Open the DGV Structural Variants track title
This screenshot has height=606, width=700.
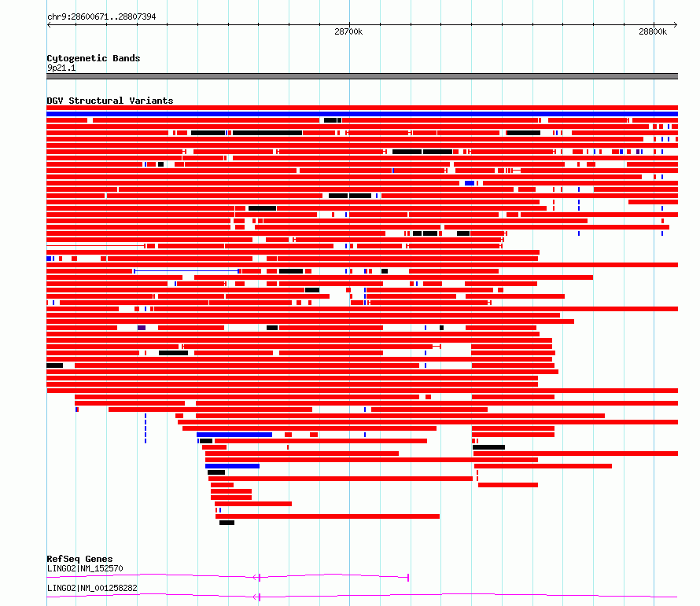click(x=110, y=101)
